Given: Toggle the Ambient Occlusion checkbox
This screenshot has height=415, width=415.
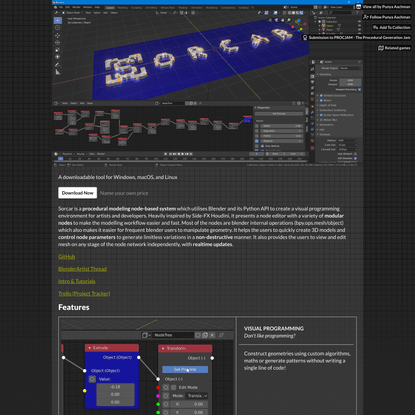Looking at the screenshot, I should (321, 96).
